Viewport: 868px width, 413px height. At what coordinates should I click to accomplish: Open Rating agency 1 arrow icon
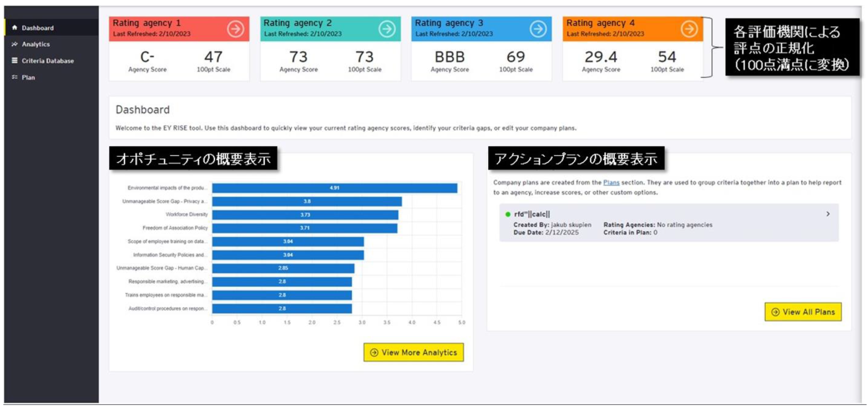coord(235,29)
